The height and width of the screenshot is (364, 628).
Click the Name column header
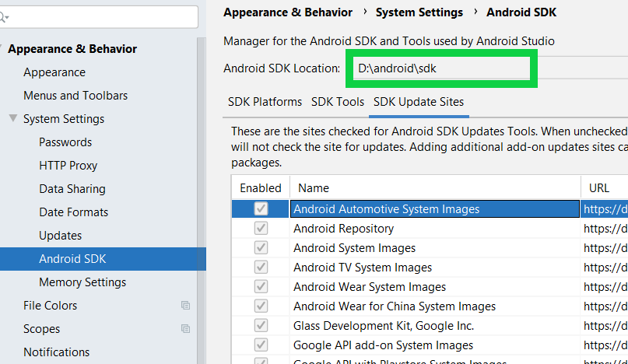click(314, 187)
